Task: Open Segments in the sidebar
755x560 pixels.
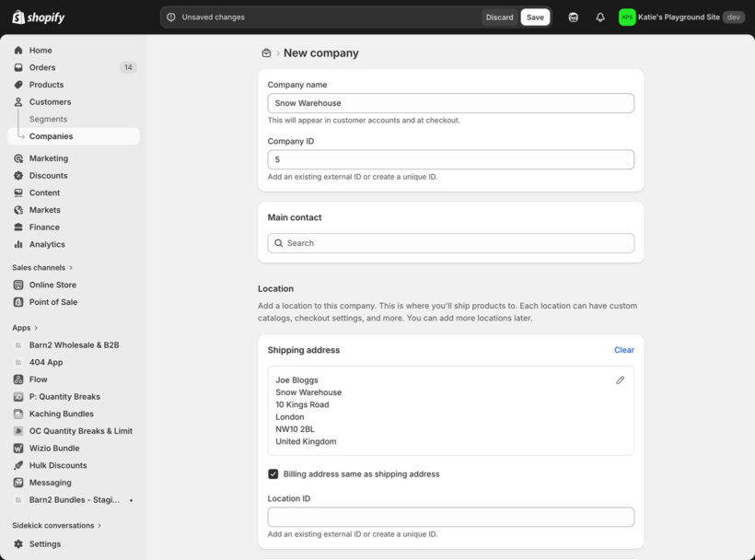Action: (48, 119)
